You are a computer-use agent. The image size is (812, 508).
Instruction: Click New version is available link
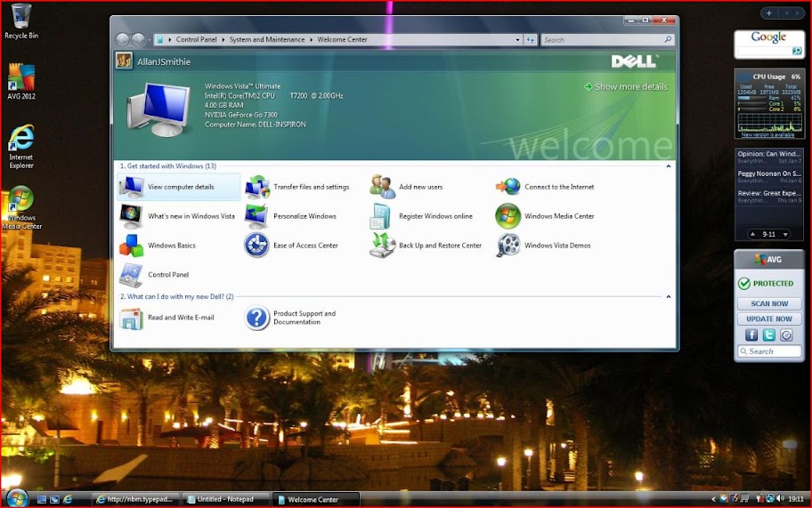point(767,134)
